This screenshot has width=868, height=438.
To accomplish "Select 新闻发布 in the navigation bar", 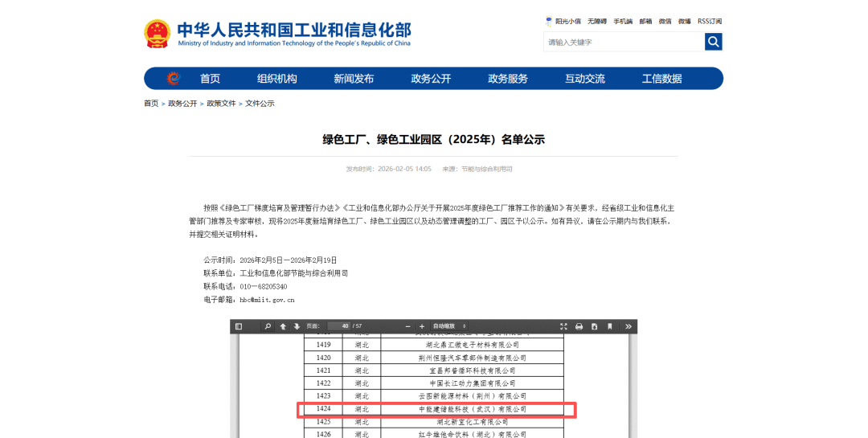I will click(354, 79).
